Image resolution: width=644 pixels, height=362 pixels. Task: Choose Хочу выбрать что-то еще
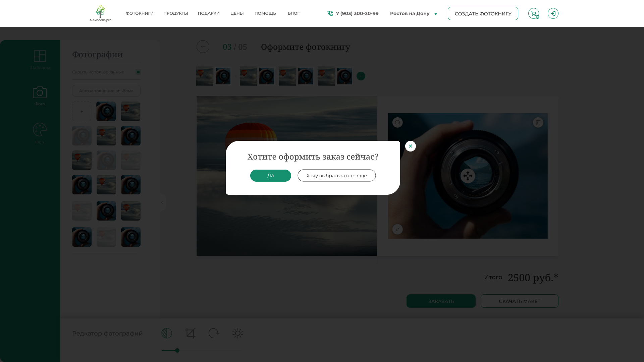pos(337,176)
